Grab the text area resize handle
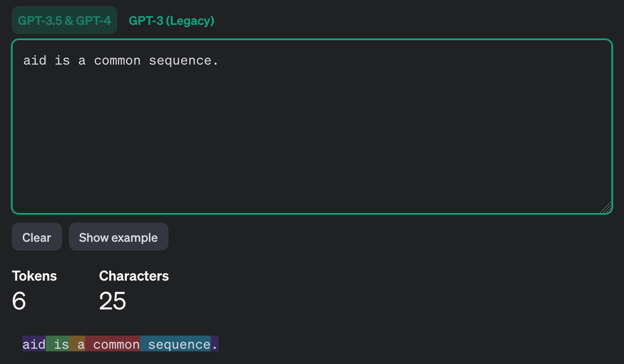Image resolution: width=624 pixels, height=364 pixels. click(x=606, y=207)
